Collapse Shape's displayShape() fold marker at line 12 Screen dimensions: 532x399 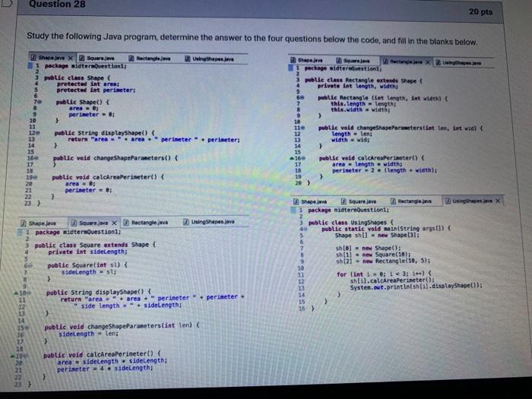[38, 133]
